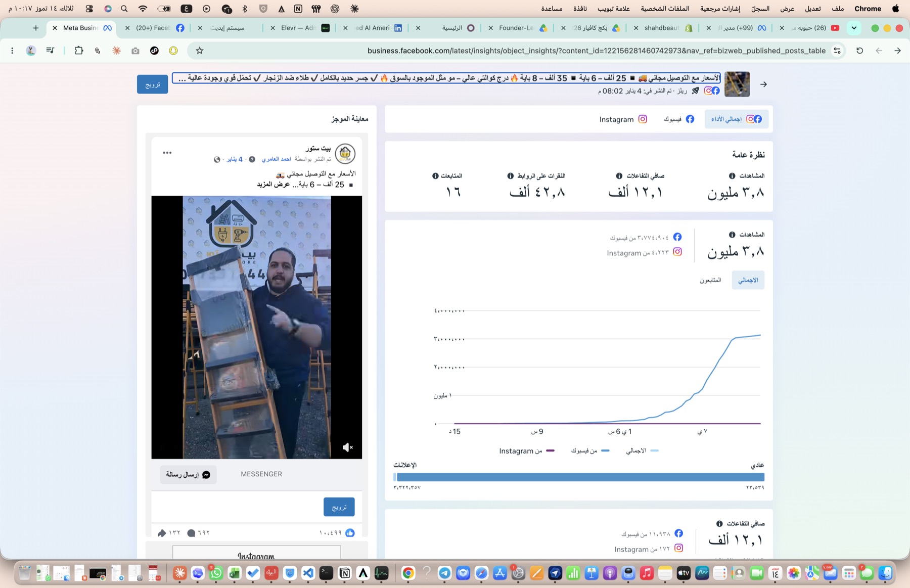Screen dimensions: 910x588
Task: Open the 4 يناير post date link
Action: tap(235, 159)
